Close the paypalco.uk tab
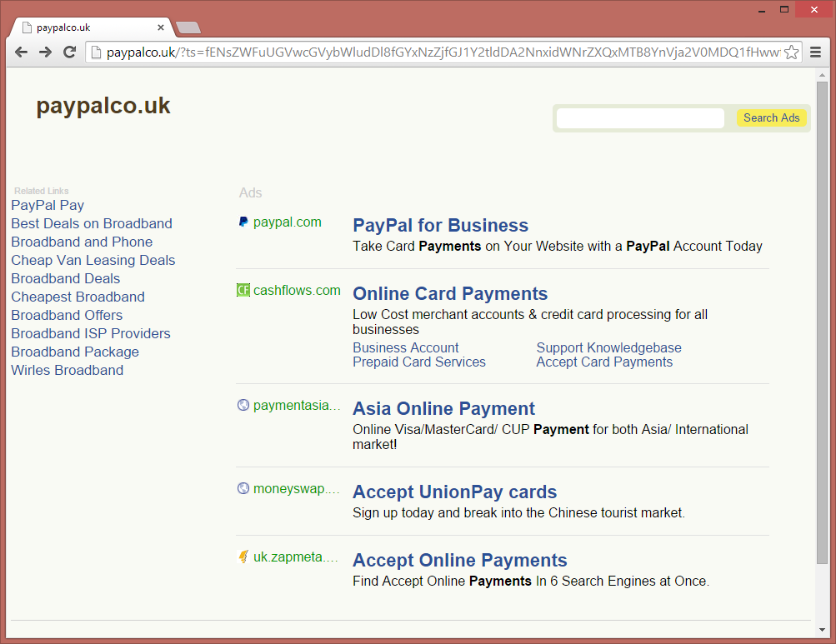This screenshot has width=836, height=644. [161, 27]
